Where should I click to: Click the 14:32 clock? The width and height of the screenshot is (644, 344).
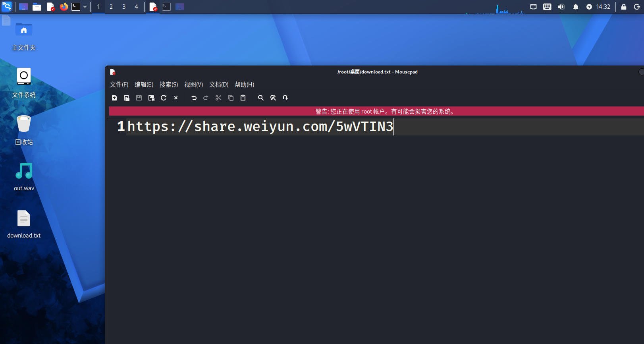tap(603, 7)
